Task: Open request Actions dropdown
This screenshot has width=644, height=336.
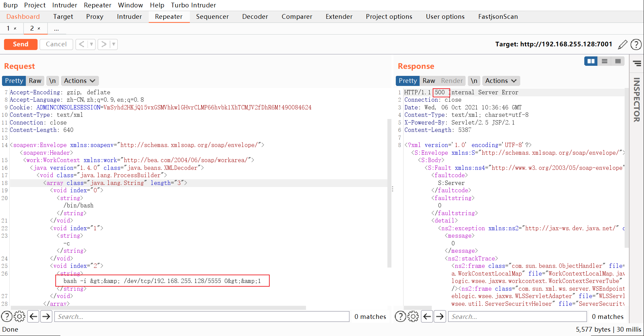Action: [x=79, y=81]
